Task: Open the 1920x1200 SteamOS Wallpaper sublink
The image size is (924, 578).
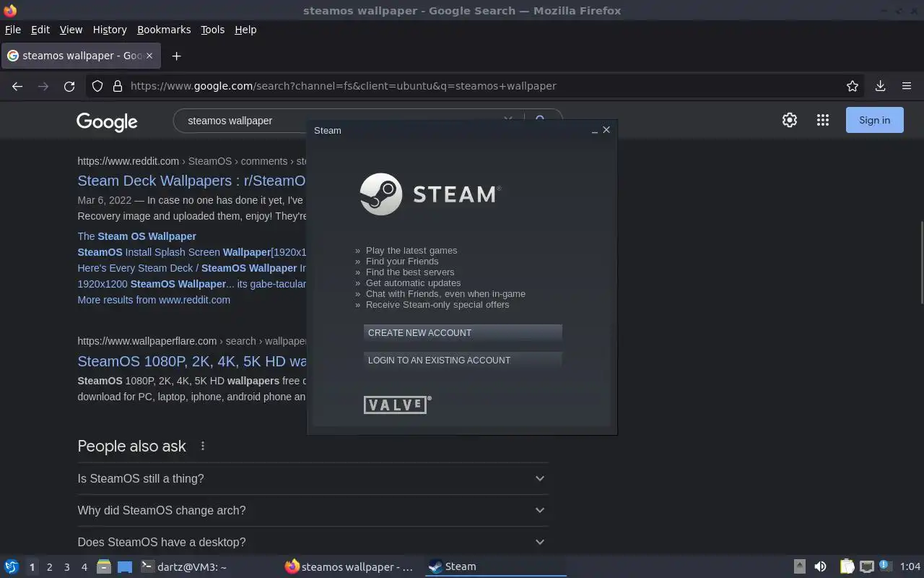Action: coord(191,284)
